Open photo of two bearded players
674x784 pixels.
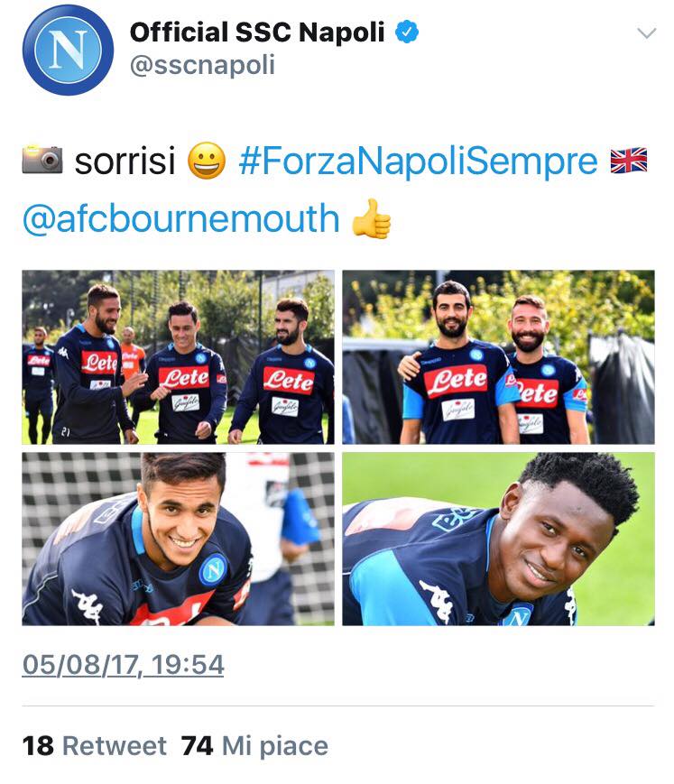click(498, 357)
